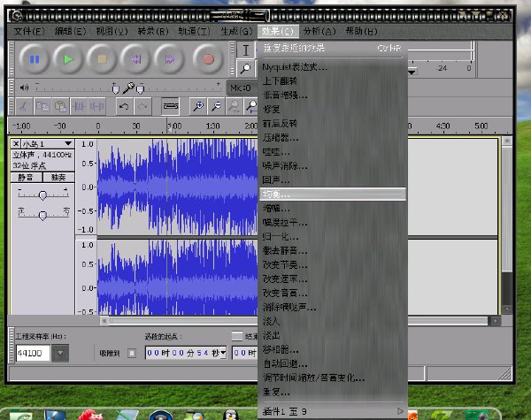Click the Stop transport button

click(102, 59)
